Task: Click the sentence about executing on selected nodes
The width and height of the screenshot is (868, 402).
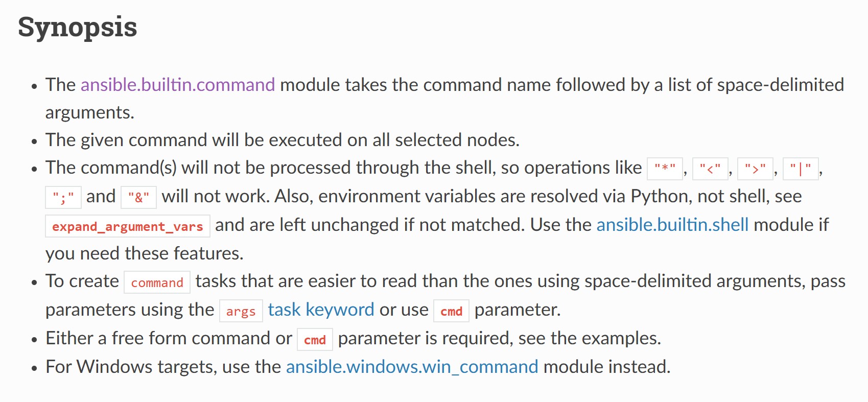Action: click(x=282, y=140)
